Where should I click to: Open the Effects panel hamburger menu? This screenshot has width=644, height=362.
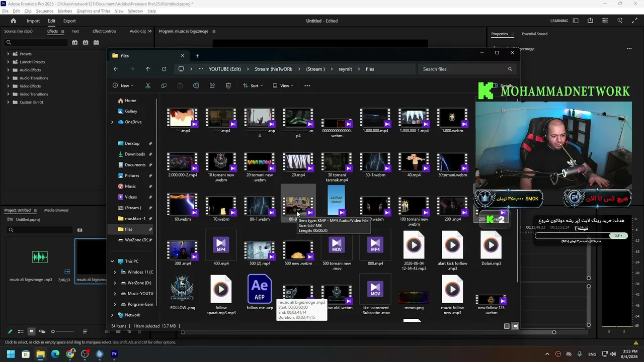62,31
